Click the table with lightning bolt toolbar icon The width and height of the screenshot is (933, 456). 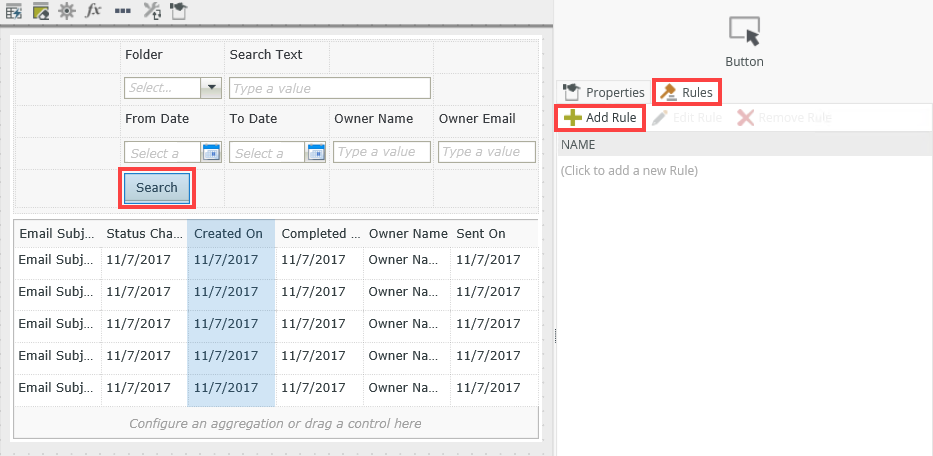click(15, 11)
